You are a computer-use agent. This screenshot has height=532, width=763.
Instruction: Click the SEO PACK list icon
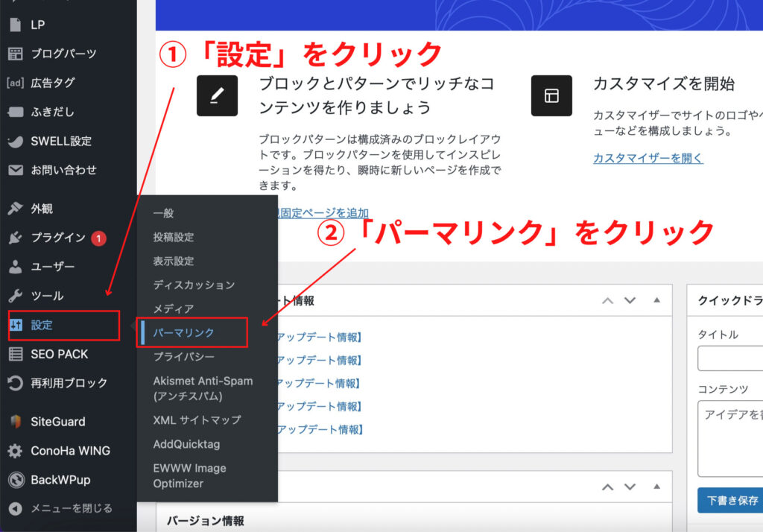tap(16, 354)
